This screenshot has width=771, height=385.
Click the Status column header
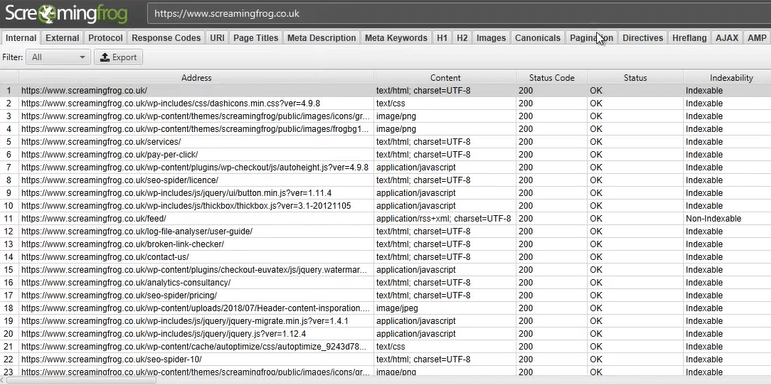click(635, 78)
